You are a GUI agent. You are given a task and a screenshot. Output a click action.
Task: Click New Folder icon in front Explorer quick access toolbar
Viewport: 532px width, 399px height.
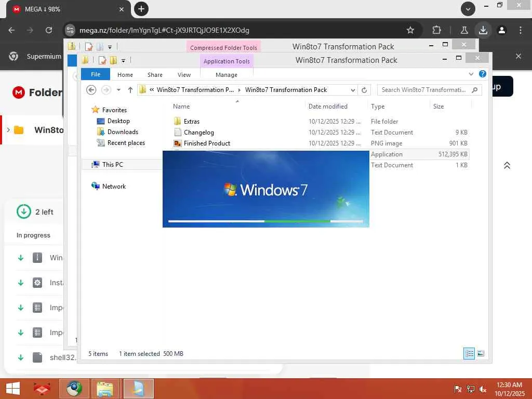click(113, 60)
